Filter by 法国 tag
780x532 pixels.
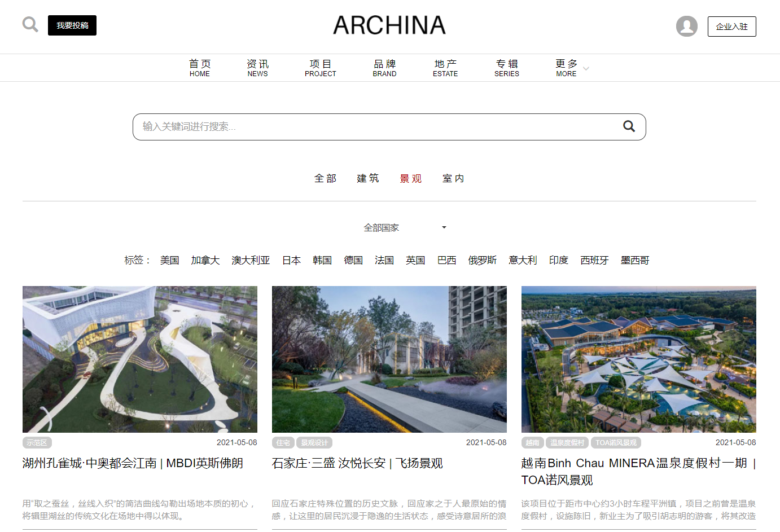[x=384, y=260]
